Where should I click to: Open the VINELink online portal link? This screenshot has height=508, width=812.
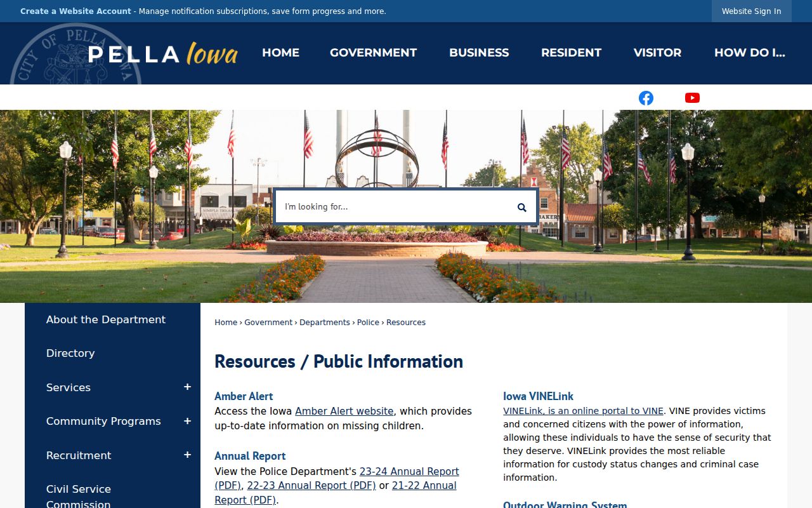583,411
